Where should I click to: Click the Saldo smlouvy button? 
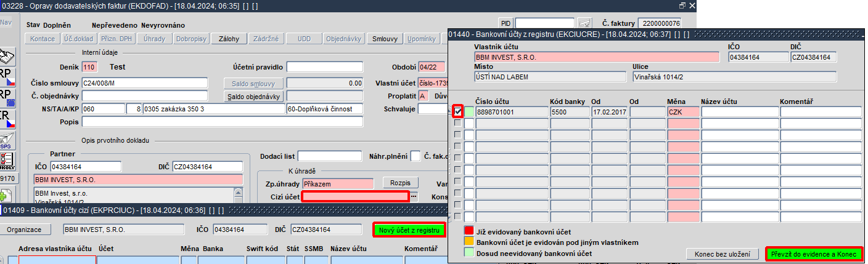[253, 83]
